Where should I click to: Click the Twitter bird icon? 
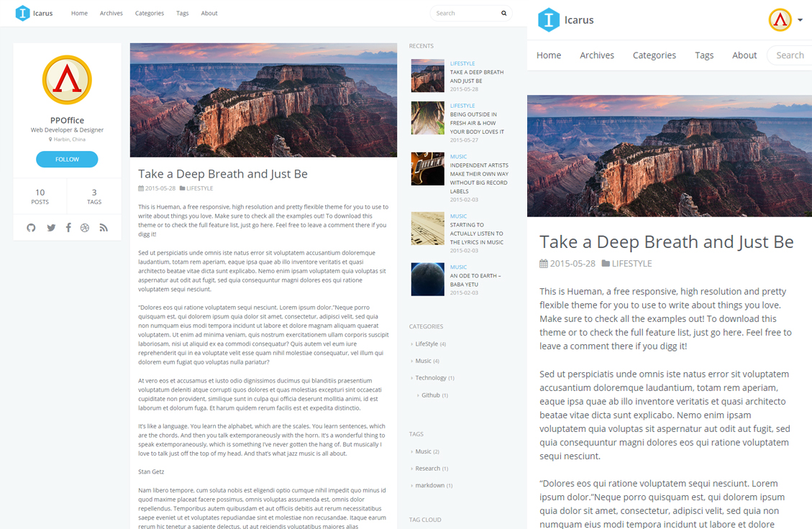pos(51,228)
